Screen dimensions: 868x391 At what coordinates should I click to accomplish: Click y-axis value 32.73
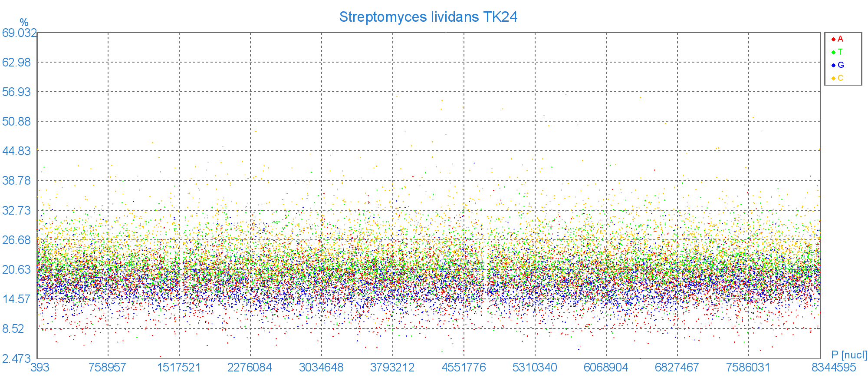[16, 210]
